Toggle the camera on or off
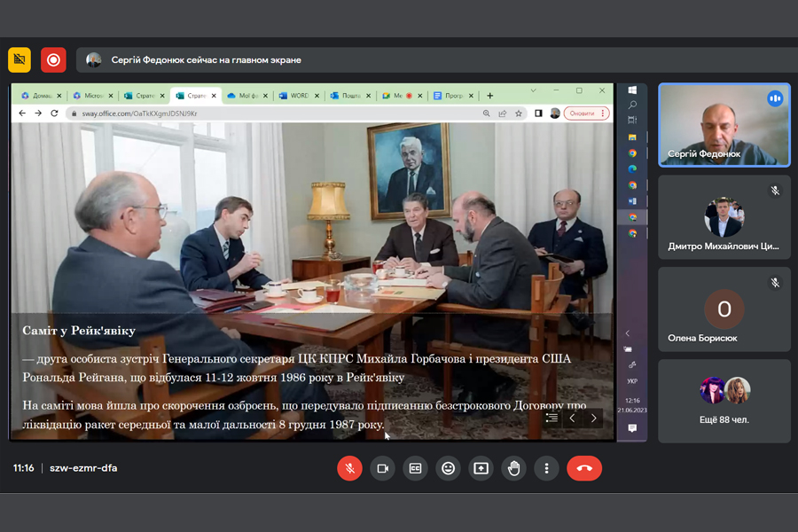The height and width of the screenshot is (532, 798). click(383, 468)
